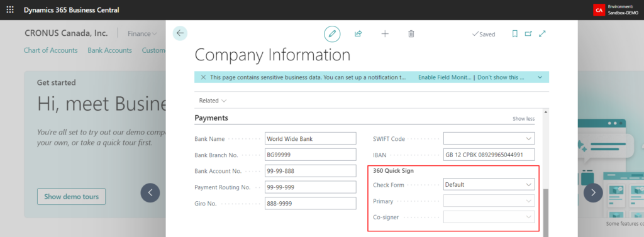Click into the IBAN field

coord(489,155)
